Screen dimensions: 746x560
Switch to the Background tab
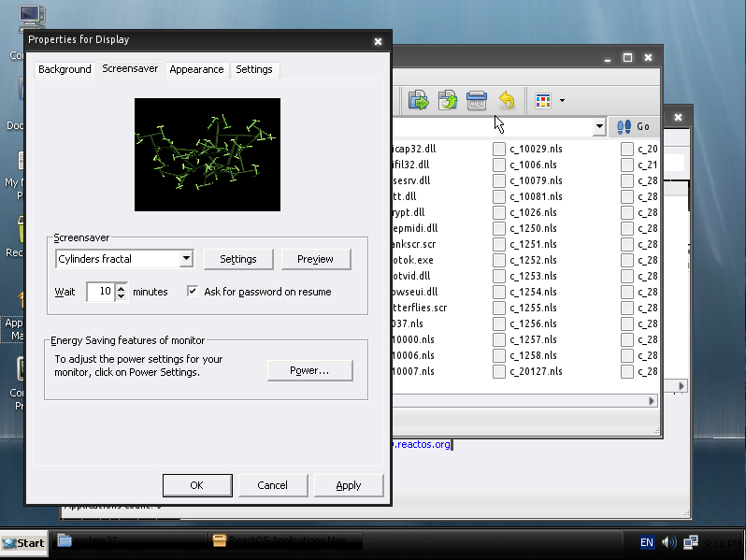coord(65,69)
